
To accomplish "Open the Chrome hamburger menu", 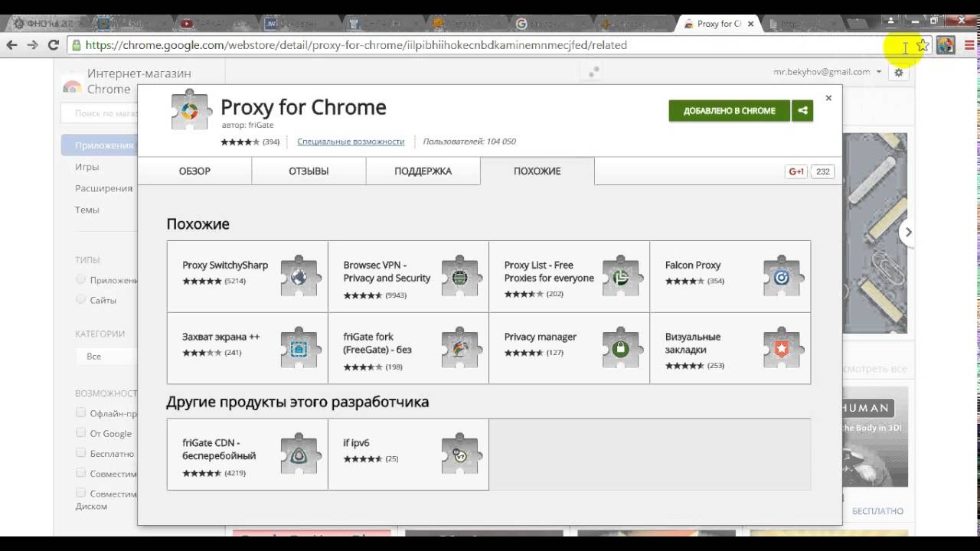I will point(969,45).
